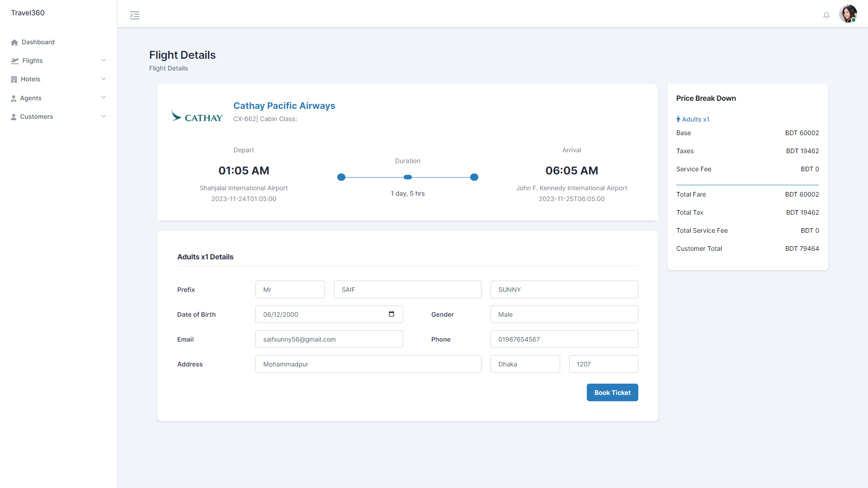Open the Customers sidebar menu
The height and width of the screenshot is (488, 868).
tap(59, 117)
